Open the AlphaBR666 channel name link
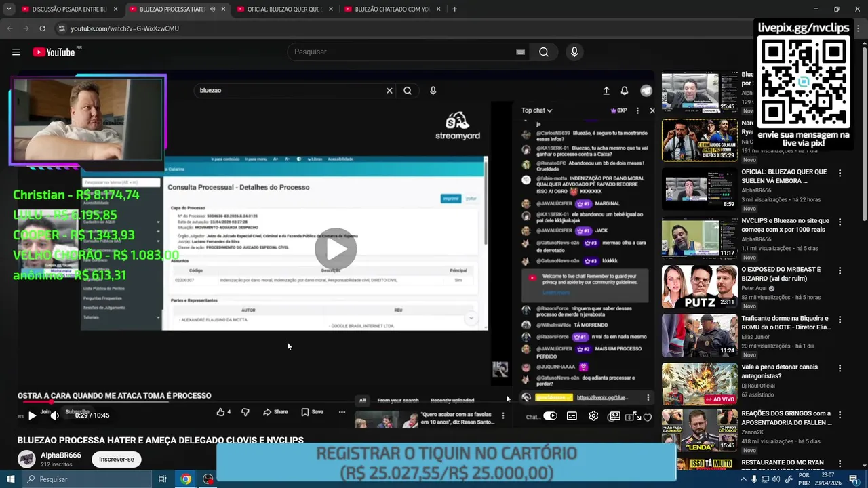 pyautogui.click(x=60, y=455)
